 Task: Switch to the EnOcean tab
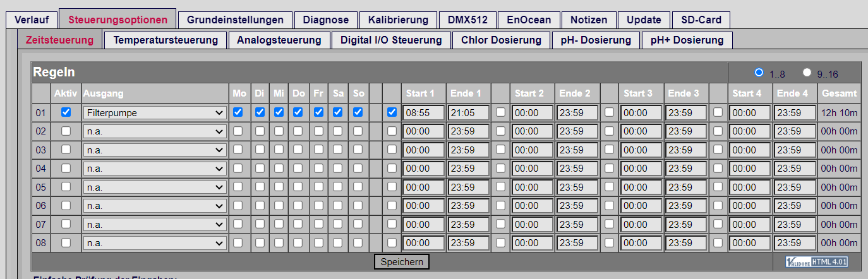coord(529,20)
